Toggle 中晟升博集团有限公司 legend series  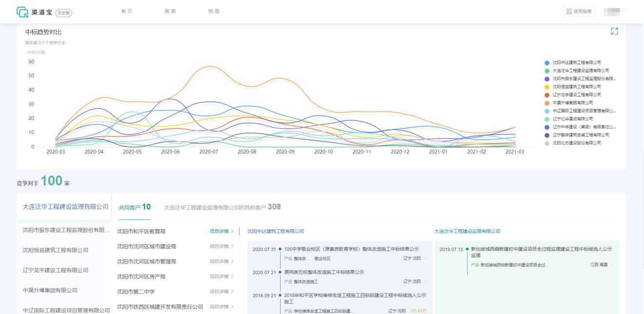pos(573,103)
